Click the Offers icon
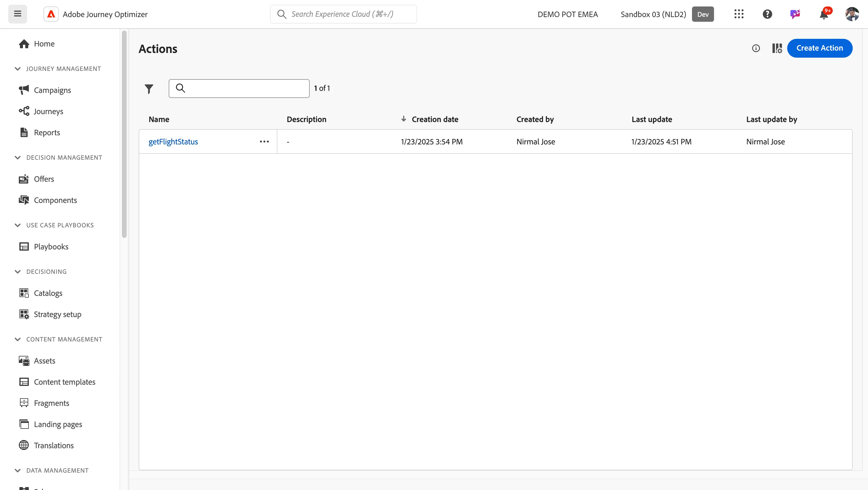Screen dimensions: 868x490 [24, 179]
